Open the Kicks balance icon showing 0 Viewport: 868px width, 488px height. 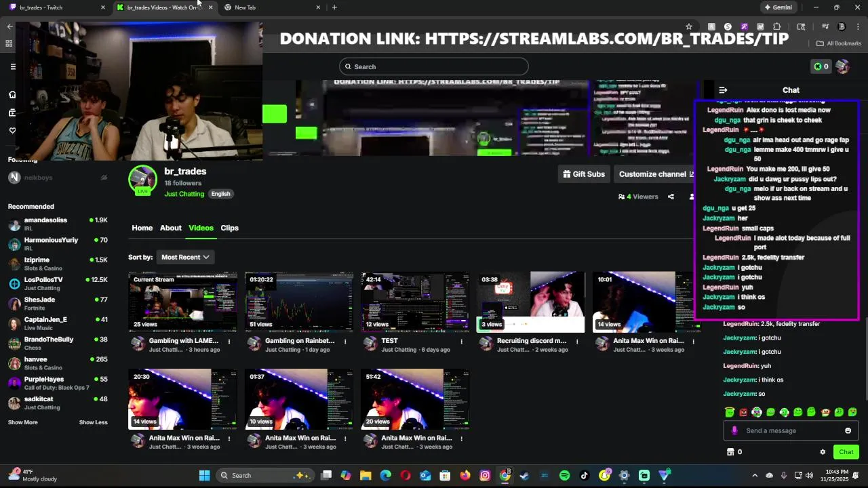[821, 66]
